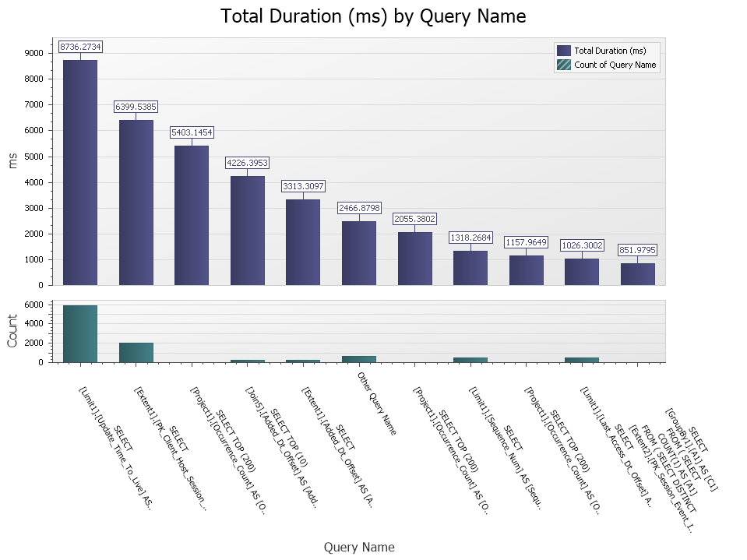Viewport: 747px width, 560px height.
Task: Click the Query Name axis title
Action: tap(359, 547)
